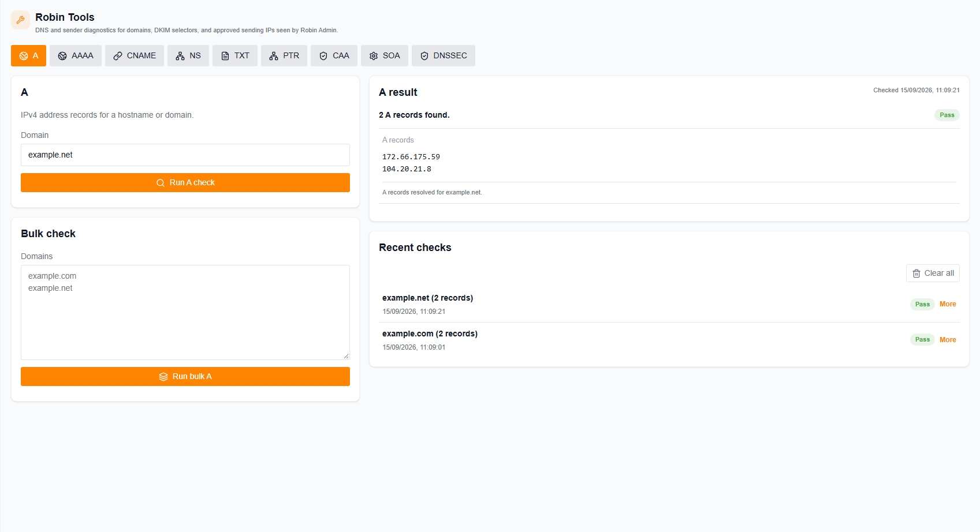980x532 pixels.
Task: Select the A record tab
Action: point(28,55)
